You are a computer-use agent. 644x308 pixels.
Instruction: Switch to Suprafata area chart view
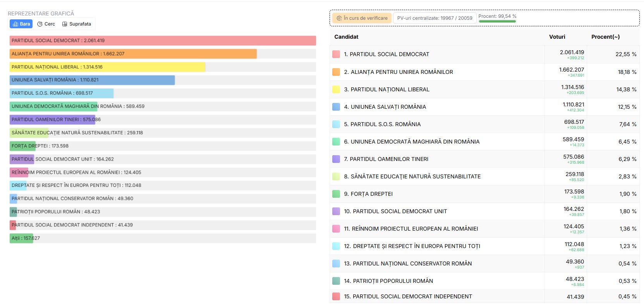[77, 24]
